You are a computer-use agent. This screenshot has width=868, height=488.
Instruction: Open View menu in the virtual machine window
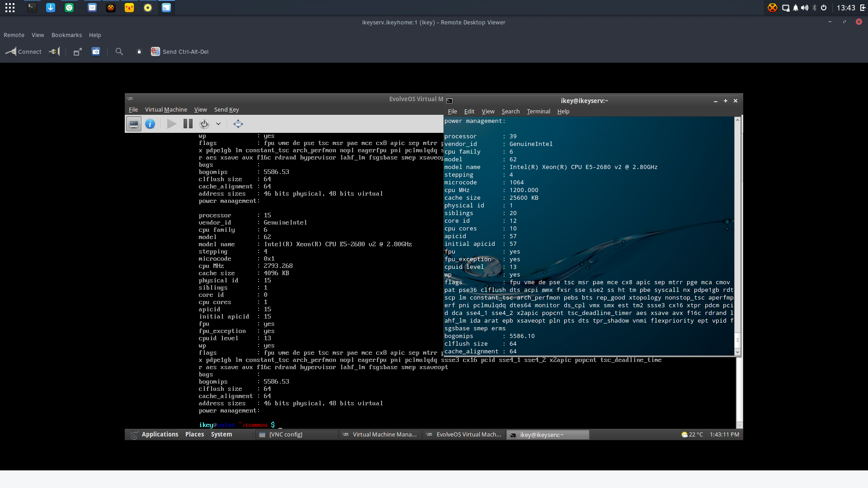coord(201,110)
